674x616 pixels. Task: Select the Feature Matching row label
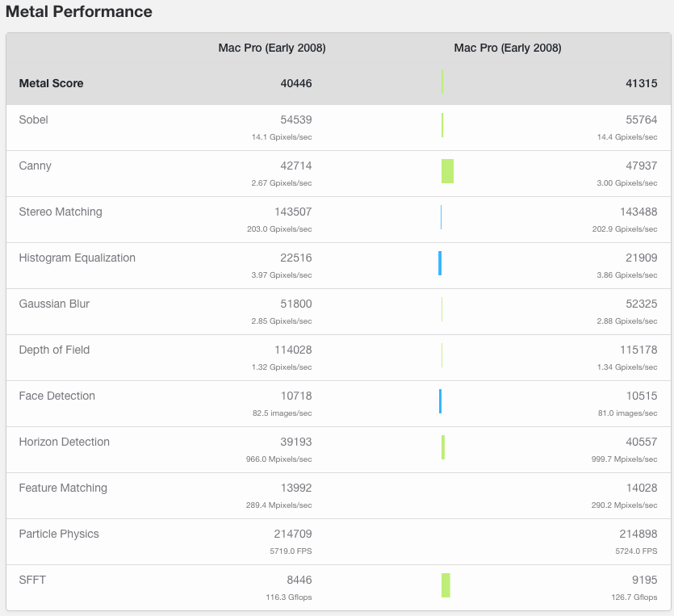[63, 488]
